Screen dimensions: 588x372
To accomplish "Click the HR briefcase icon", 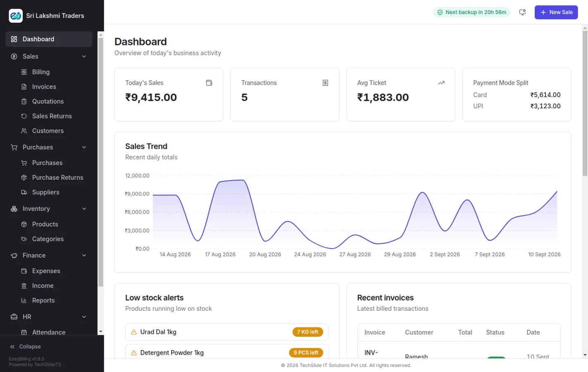I will pyautogui.click(x=14, y=317).
